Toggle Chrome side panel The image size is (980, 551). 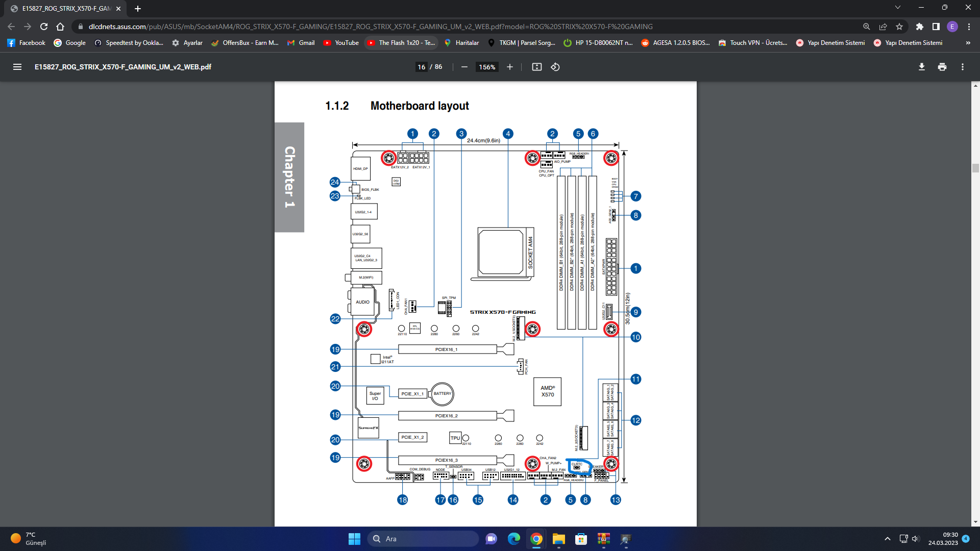(x=936, y=27)
